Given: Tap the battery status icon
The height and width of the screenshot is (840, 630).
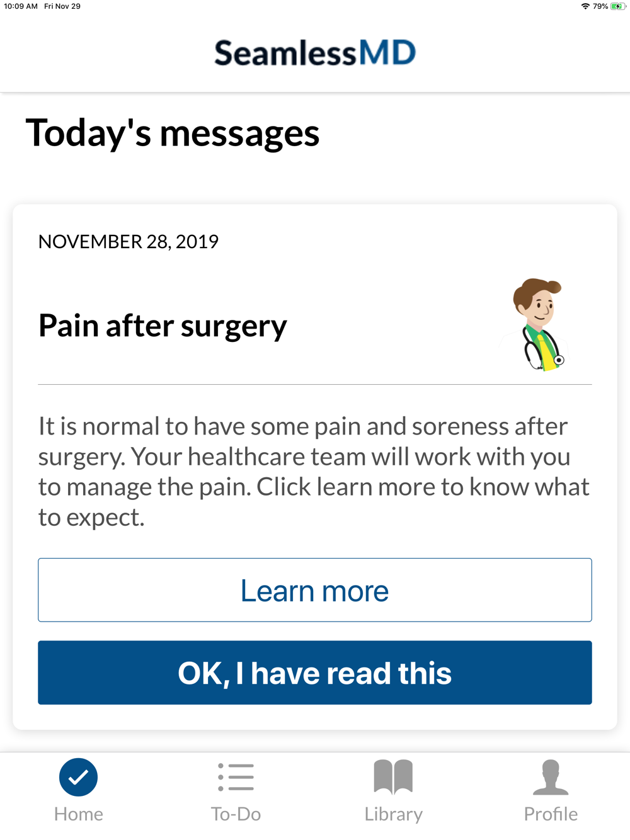Looking at the screenshot, I should (618, 6).
